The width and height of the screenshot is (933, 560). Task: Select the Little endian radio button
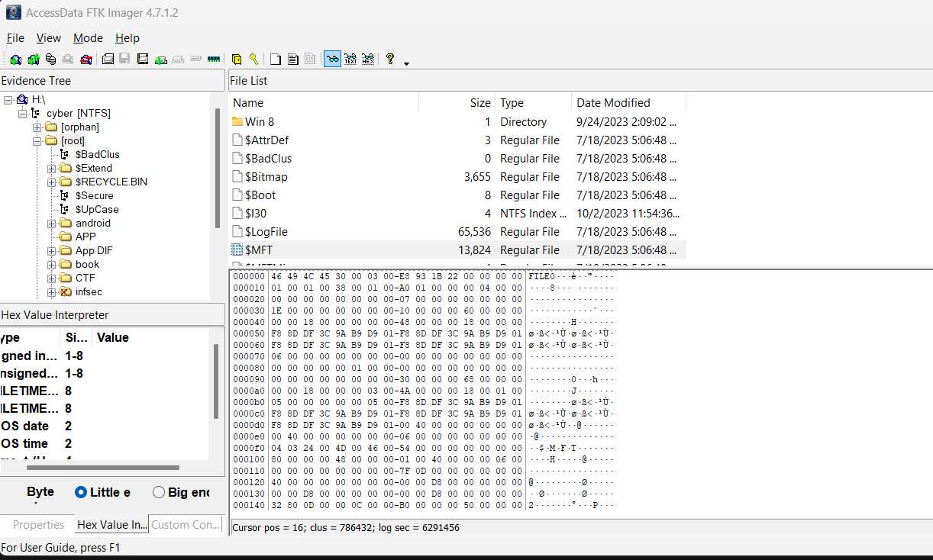click(x=81, y=492)
